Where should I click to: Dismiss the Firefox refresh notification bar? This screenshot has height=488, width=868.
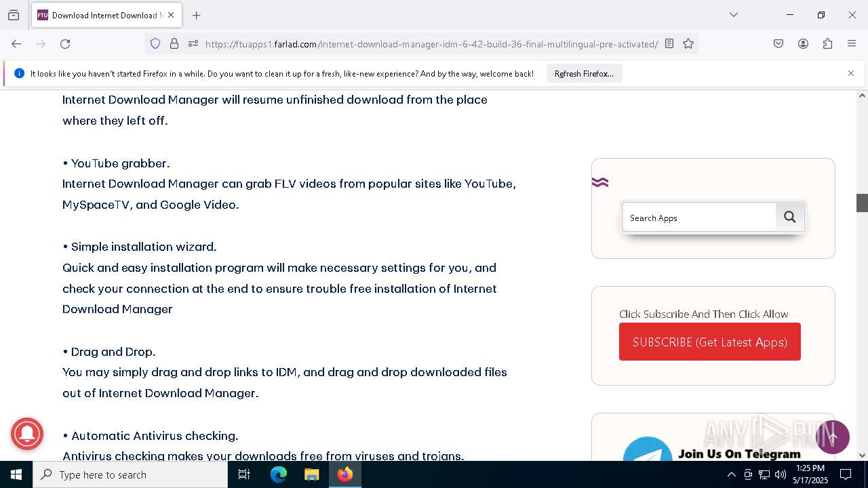point(851,73)
